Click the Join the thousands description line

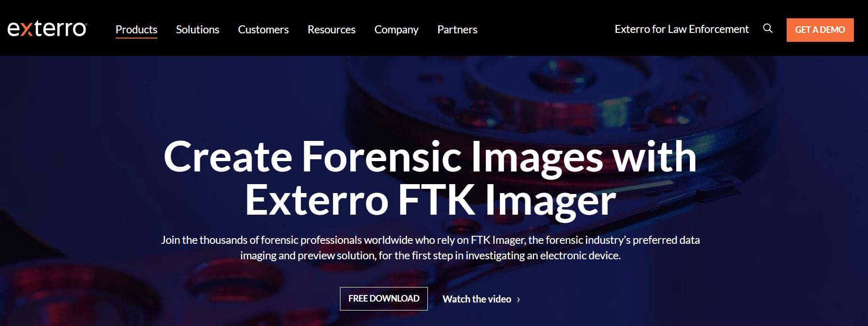430,240
